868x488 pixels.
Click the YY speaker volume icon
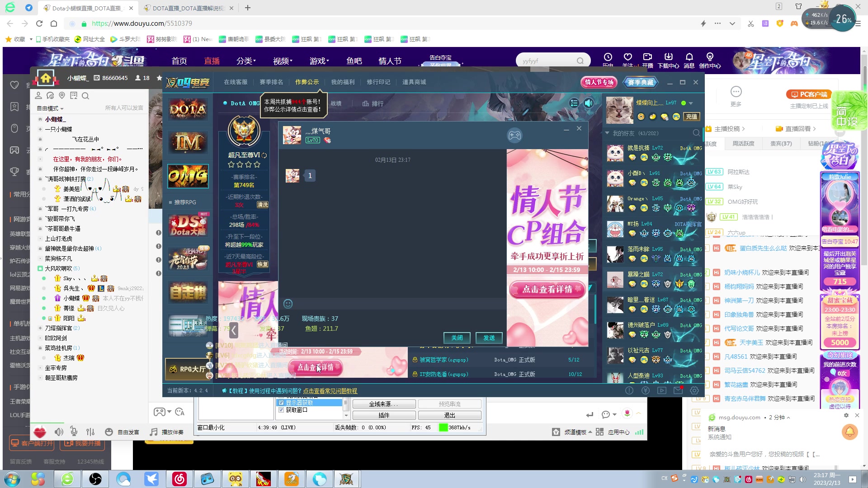(x=59, y=432)
